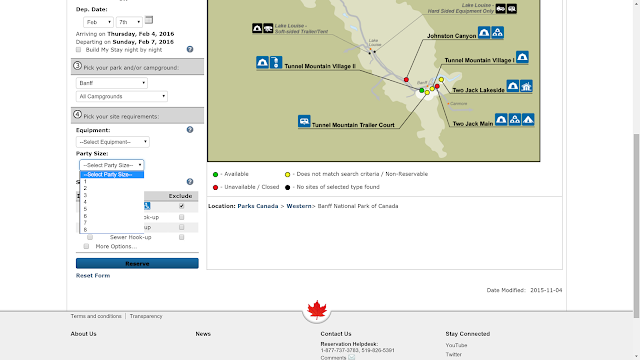Screen dimensions: 640x360
Task: Check the Sewer Hook-up include checkbox
Action: click(90, 237)
